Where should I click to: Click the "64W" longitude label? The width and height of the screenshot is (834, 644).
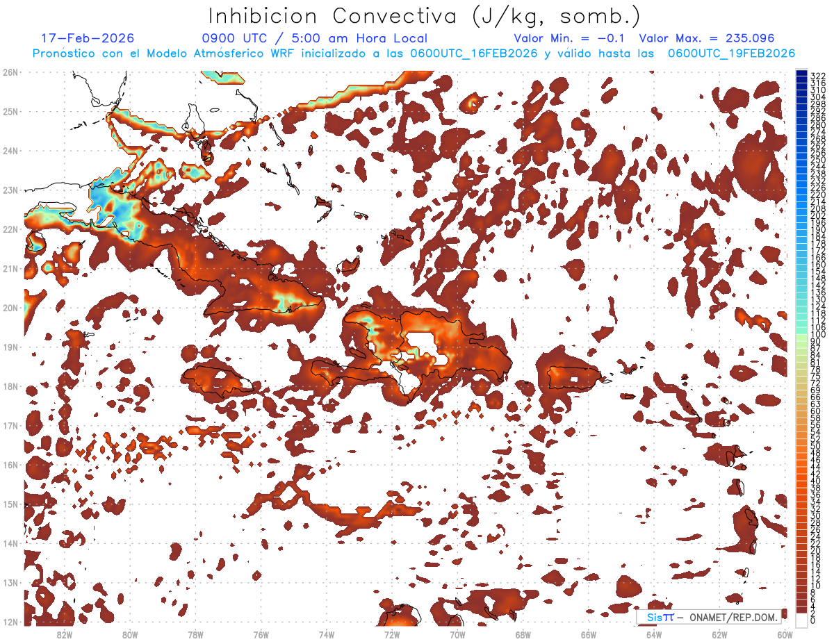pyautogui.click(x=654, y=634)
